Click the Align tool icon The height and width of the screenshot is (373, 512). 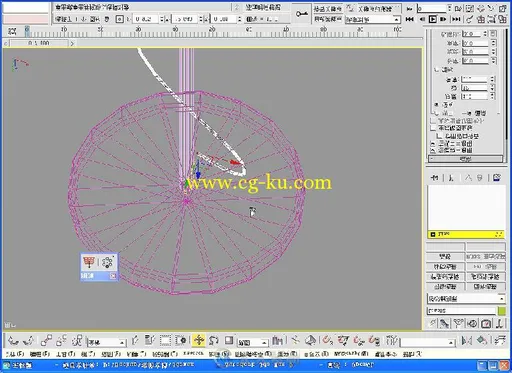482,341
